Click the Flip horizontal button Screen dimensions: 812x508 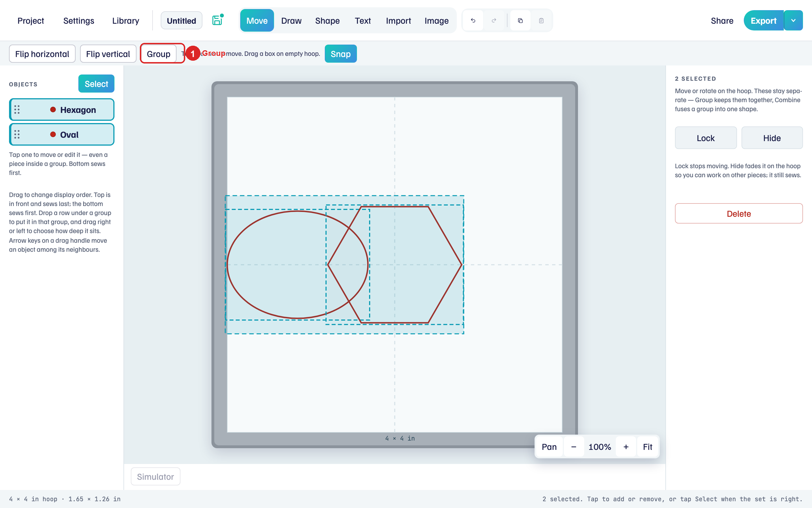[x=42, y=54]
